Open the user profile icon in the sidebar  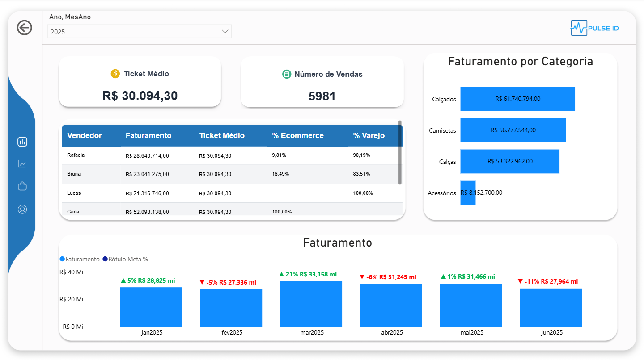(22, 209)
